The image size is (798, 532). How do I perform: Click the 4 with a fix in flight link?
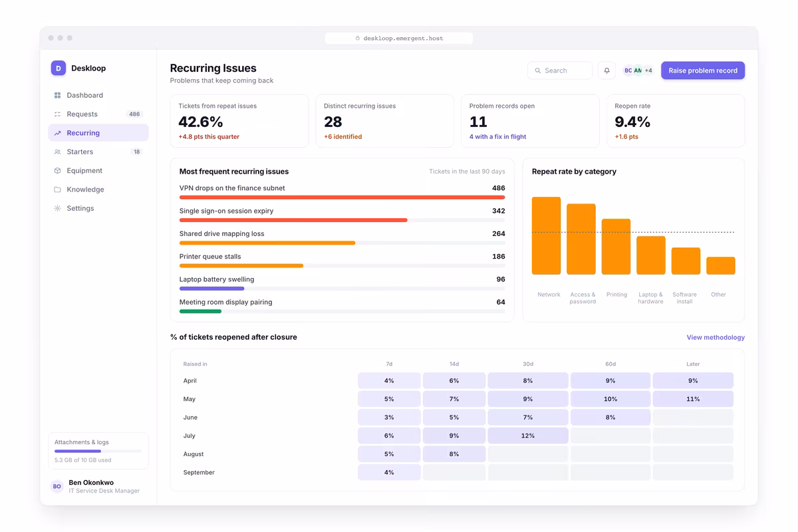pos(497,137)
